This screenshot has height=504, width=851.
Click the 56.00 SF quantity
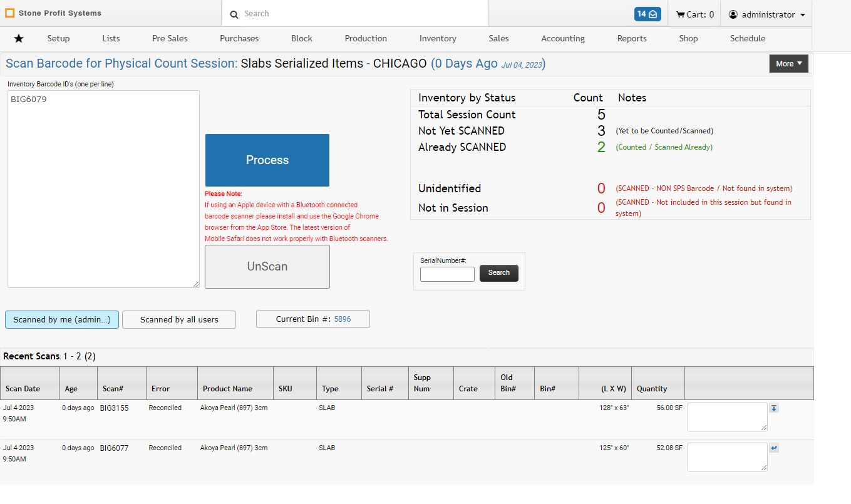[669, 408]
